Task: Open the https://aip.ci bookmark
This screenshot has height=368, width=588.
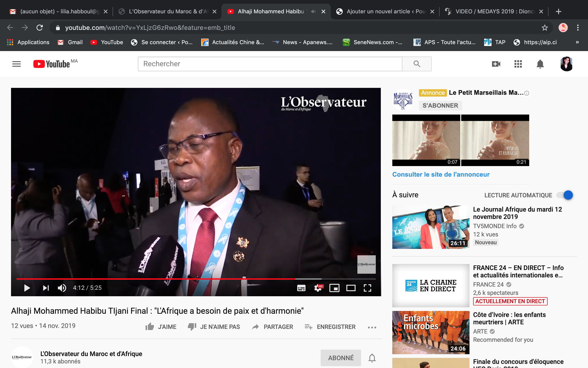Action: (x=535, y=42)
